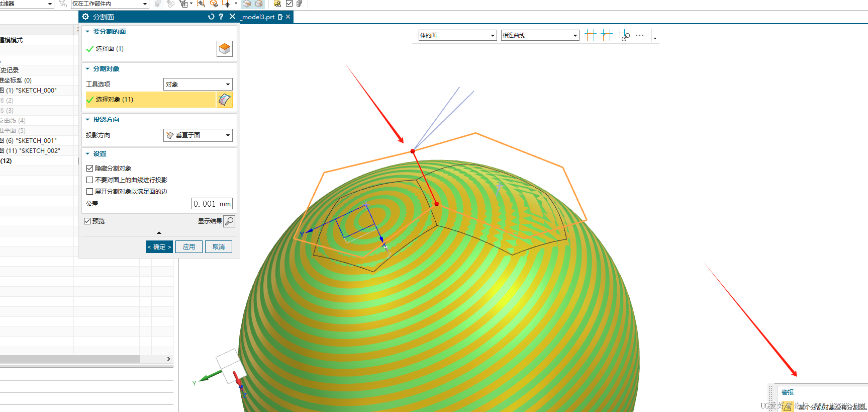The width and height of the screenshot is (868, 412).
Task: Click the follow-fillet curve rule icon
Action: click(607, 35)
